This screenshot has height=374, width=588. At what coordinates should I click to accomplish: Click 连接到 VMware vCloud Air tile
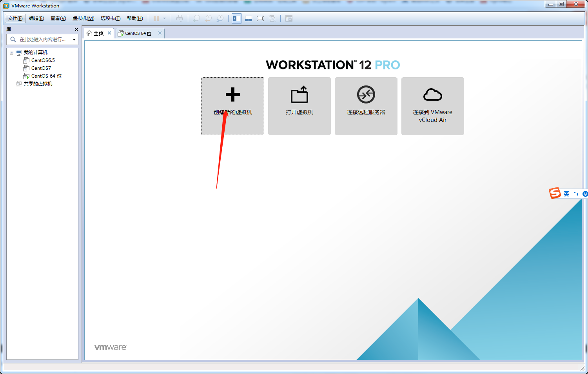pos(433,106)
